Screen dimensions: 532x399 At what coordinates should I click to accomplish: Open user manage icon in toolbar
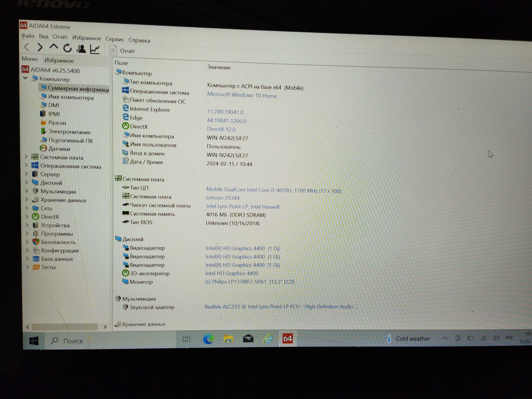click(81, 49)
